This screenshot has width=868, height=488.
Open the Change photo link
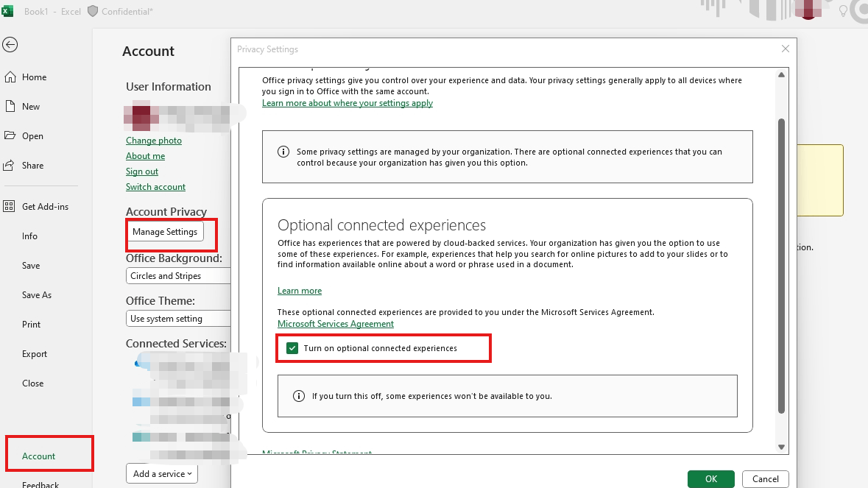154,141
